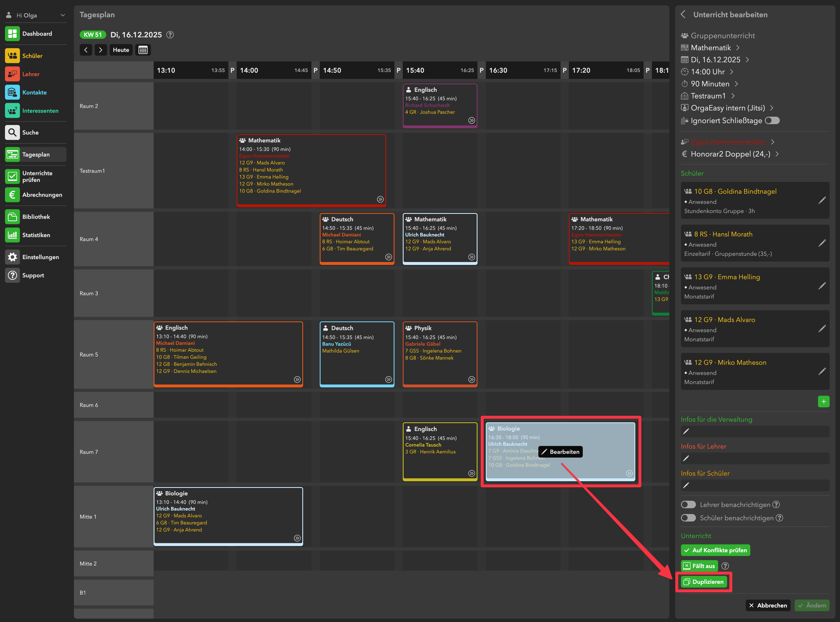840x622 pixels.
Task: Click the back arrow in Unterricht bearbeiten
Action: 683,15
